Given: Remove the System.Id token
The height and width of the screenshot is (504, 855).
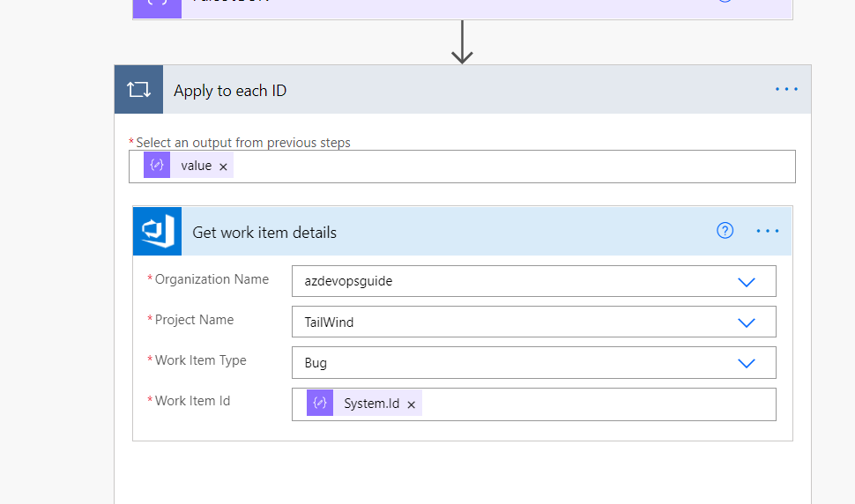Looking at the screenshot, I should point(411,404).
